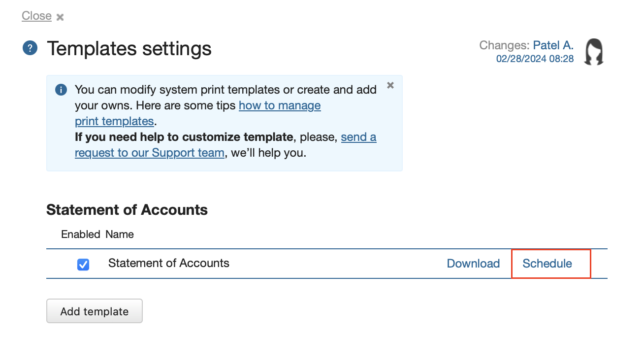The width and height of the screenshot is (644, 337).
Task: Click the Add template button
Action: tap(95, 311)
